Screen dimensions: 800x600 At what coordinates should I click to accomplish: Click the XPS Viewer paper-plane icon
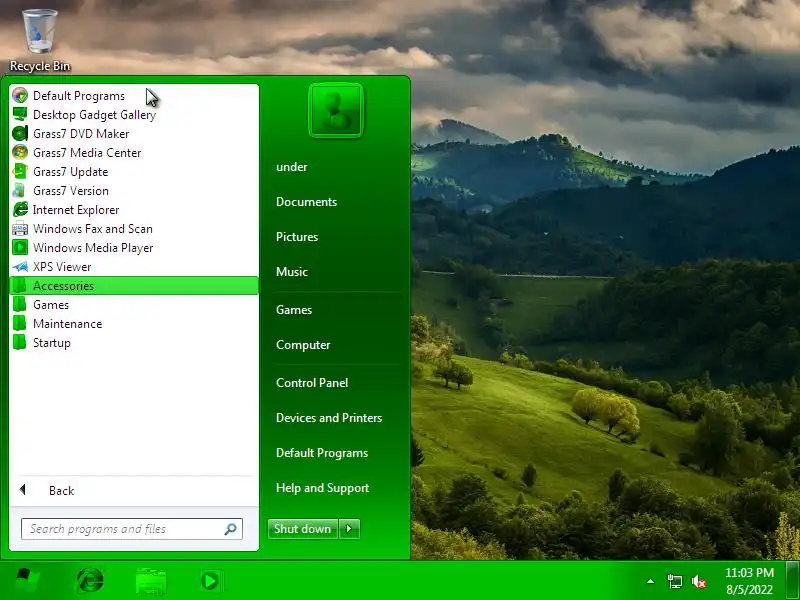pyautogui.click(x=20, y=267)
